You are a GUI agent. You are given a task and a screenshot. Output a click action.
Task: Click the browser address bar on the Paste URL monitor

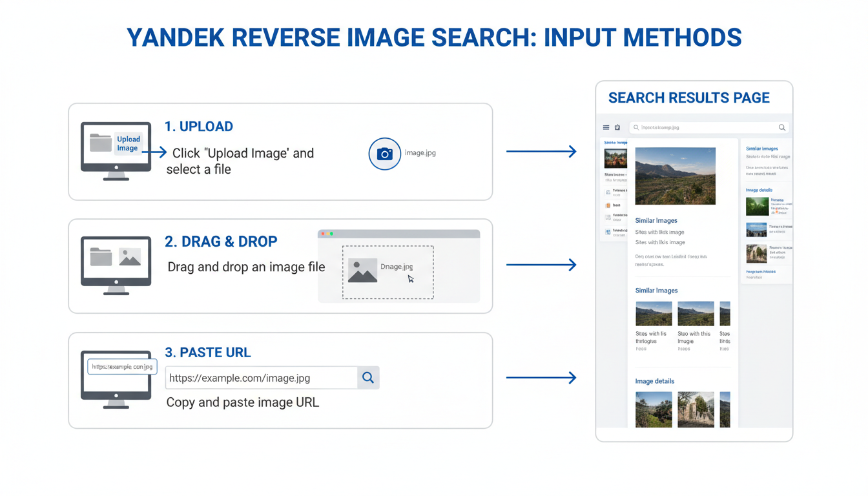(x=122, y=366)
